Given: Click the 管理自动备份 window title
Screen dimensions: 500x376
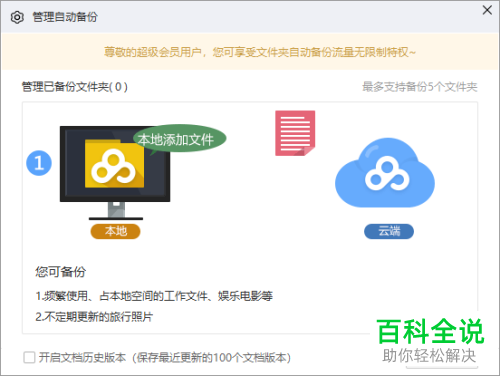Looking at the screenshot, I should coord(65,17).
